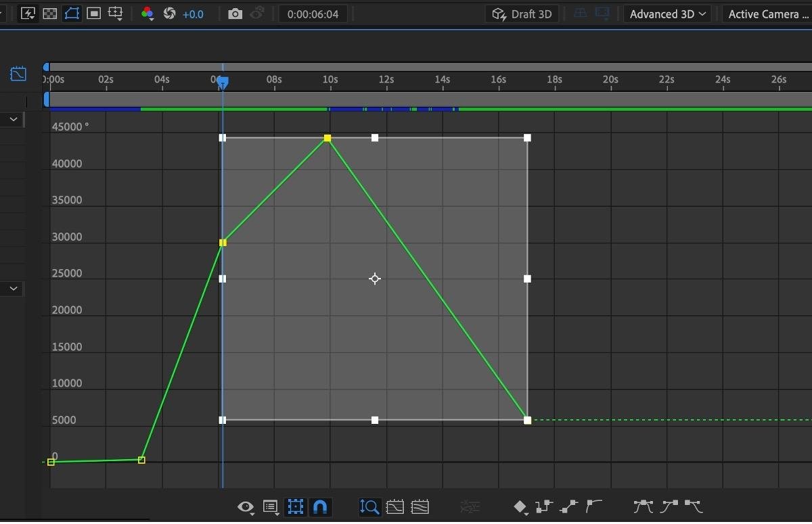Select the yellow keyframe at 45000 peak
This screenshot has width=812, height=524.
pyautogui.click(x=328, y=138)
